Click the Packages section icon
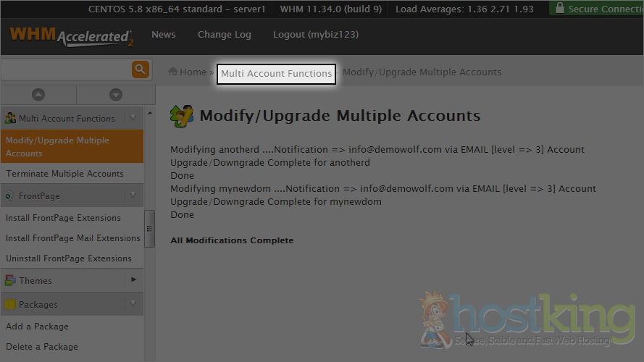 click(x=10, y=305)
